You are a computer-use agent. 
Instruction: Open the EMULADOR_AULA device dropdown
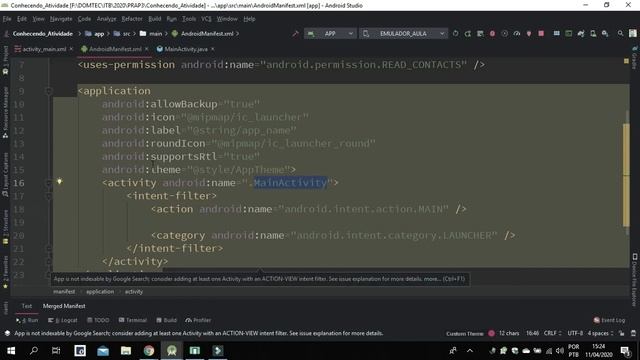tap(403, 33)
